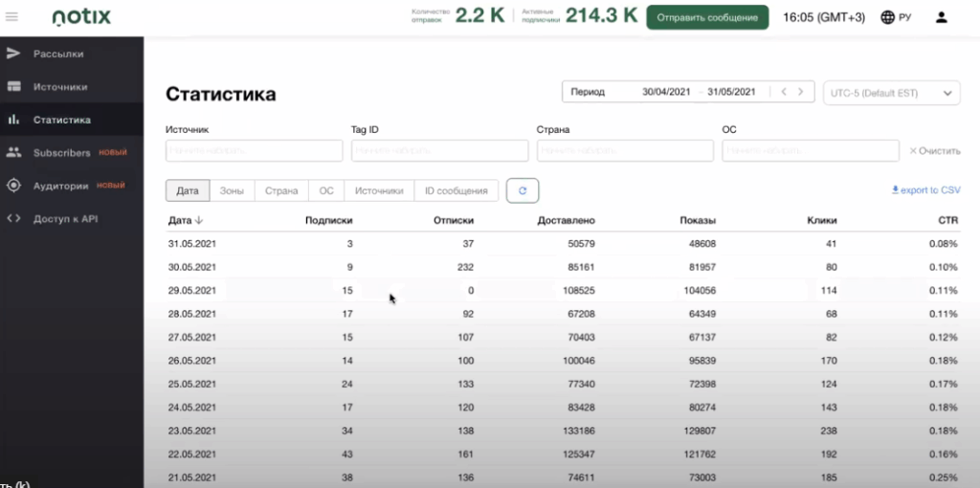Select the Страна grouping tab
980x488 pixels.
281,190
